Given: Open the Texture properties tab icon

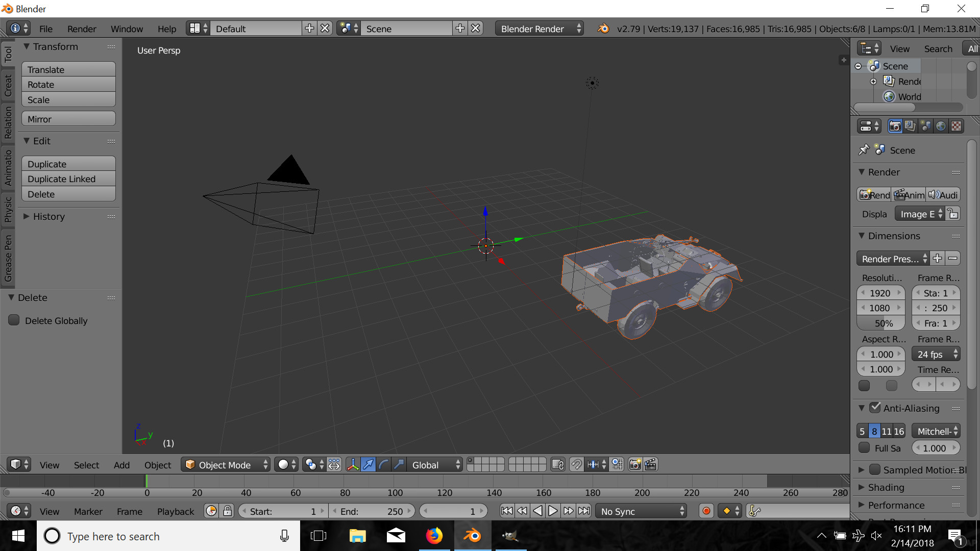Looking at the screenshot, I should 957,126.
